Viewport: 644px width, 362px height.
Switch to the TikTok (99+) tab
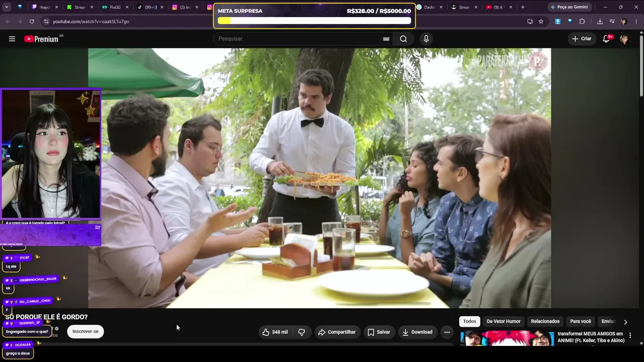(x=150, y=7)
